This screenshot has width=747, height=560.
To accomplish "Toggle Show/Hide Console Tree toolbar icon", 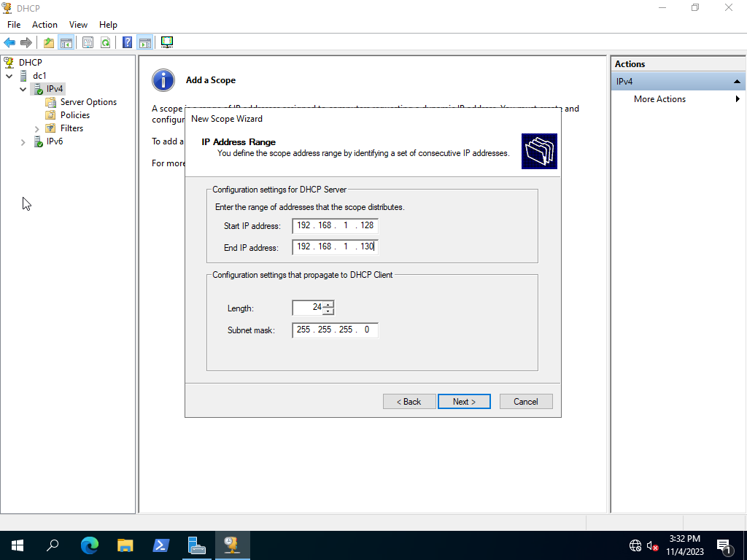I will pos(66,42).
